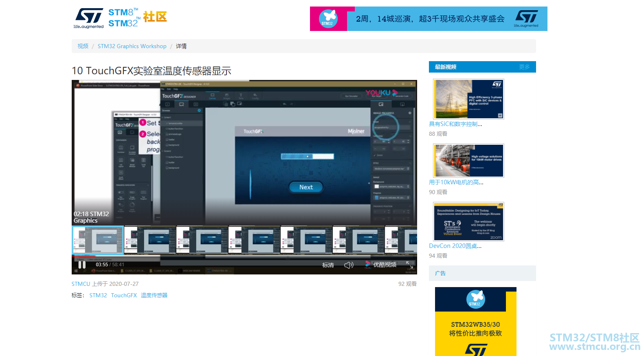Click the video title 10 TouchGFX实验室温度传感器显示
Screen dimensions: 644x356
152,71
